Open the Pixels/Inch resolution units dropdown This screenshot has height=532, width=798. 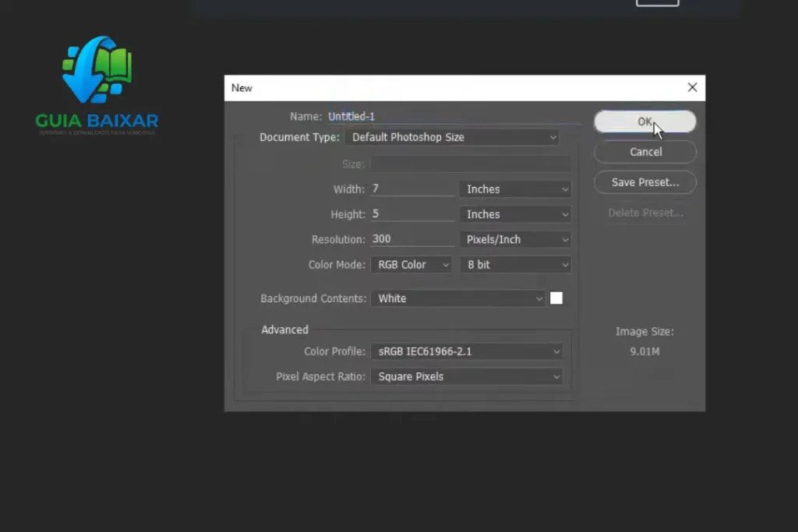515,240
